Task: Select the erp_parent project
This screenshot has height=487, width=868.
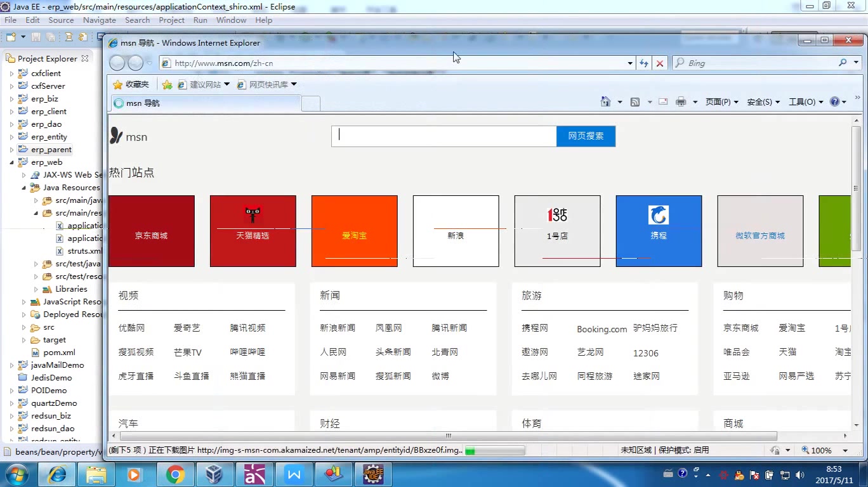Action: (51, 150)
